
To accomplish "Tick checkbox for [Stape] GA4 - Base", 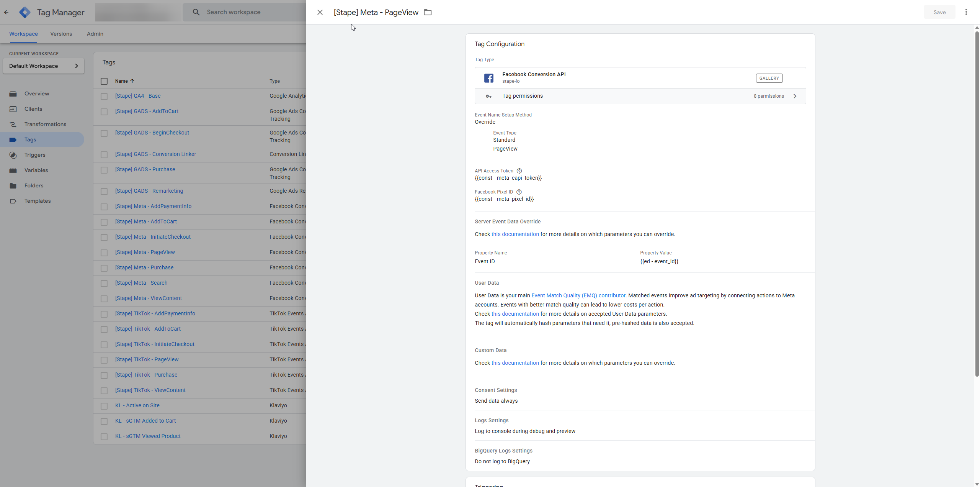I will (104, 96).
